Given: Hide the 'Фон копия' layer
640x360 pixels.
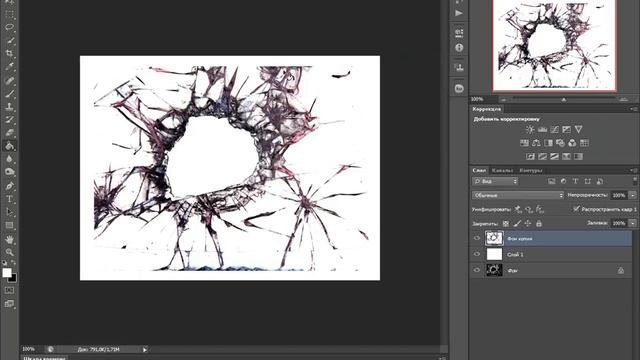Looking at the screenshot, I should 477,238.
